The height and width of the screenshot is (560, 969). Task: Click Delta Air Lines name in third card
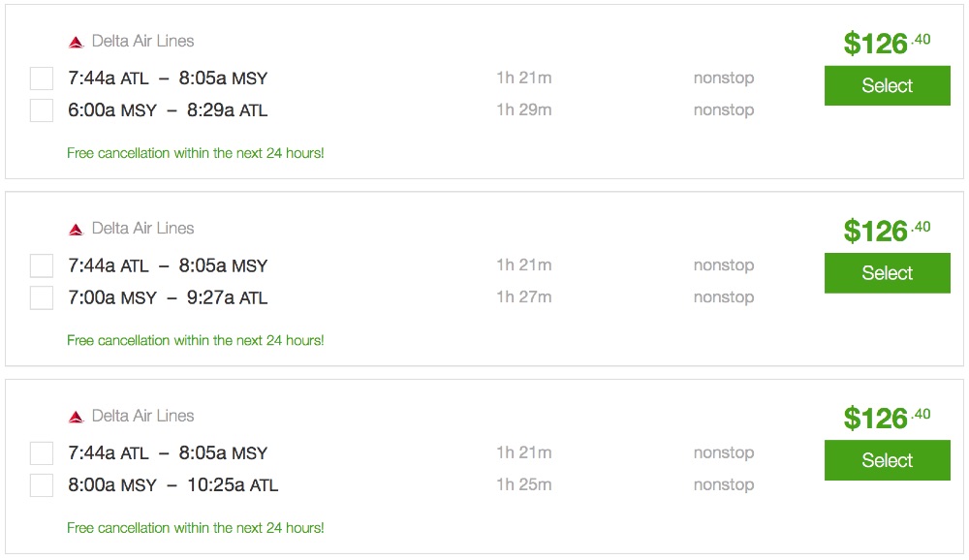(142, 416)
